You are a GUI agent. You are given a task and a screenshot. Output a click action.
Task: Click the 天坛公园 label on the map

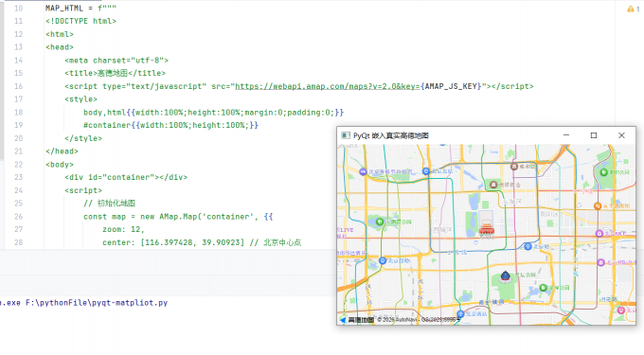tap(526, 275)
